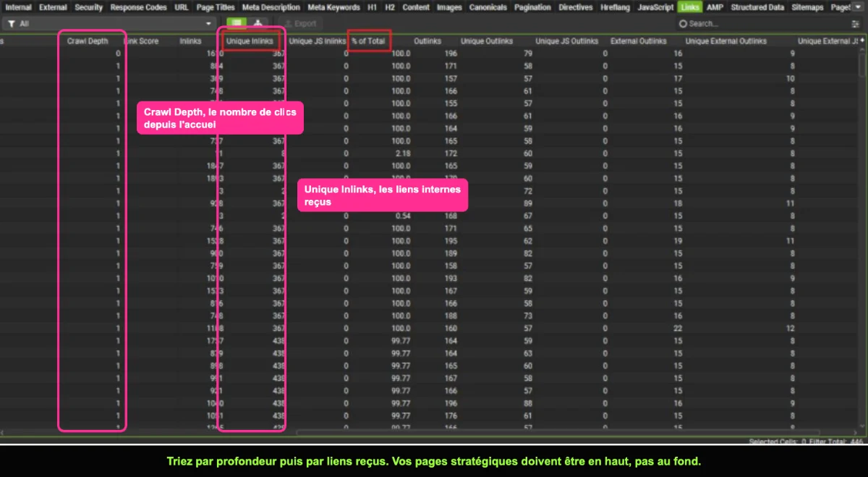Sort by the Crawl Depth column
Image resolution: width=868 pixels, height=477 pixels.
tap(88, 41)
